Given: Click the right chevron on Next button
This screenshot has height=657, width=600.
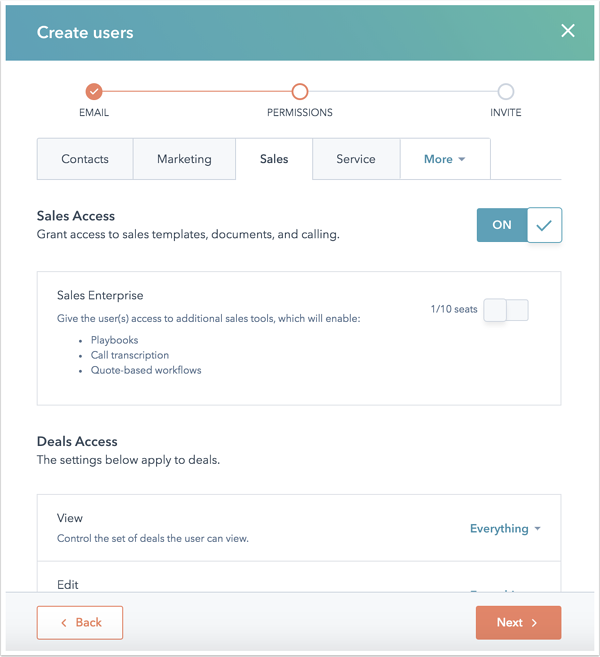Looking at the screenshot, I should (x=534, y=623).
